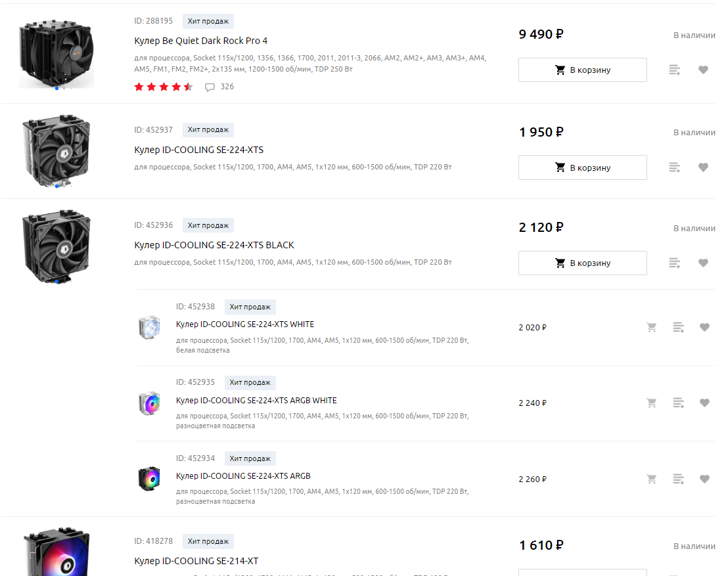Add SE-224-XTS WHITE to compare list
This screenshot has height=576, width=728.
679,327
